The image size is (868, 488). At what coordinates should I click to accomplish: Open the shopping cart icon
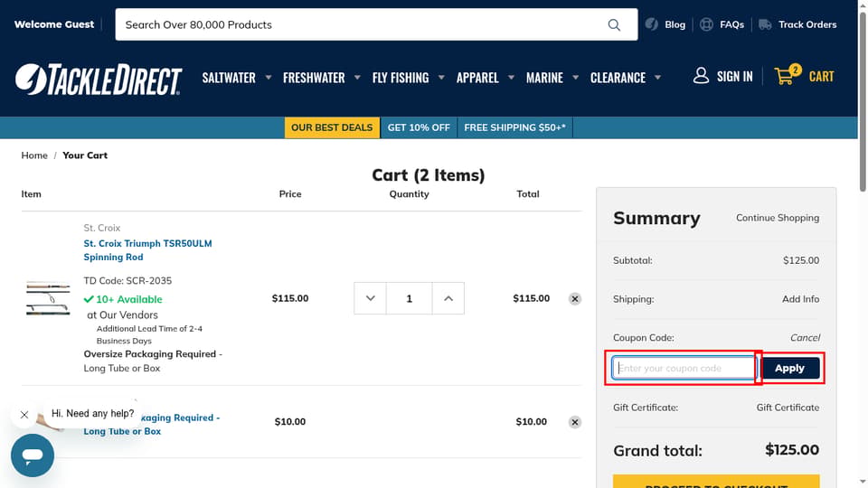pos(786,75)
